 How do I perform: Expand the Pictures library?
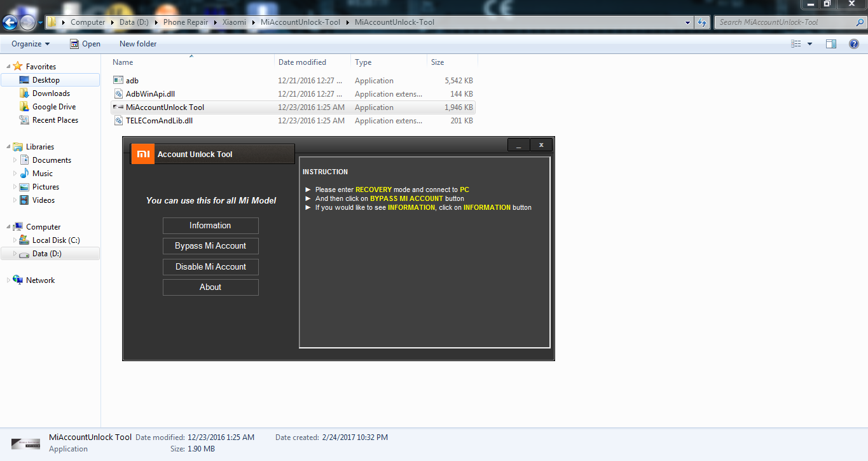pyautogui.click(x=15, y=187)
